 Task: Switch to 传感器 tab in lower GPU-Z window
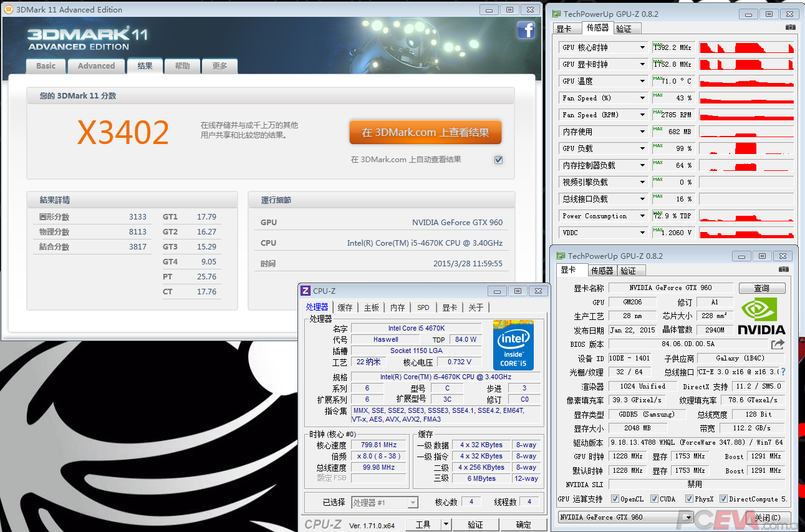pos(602,271)
